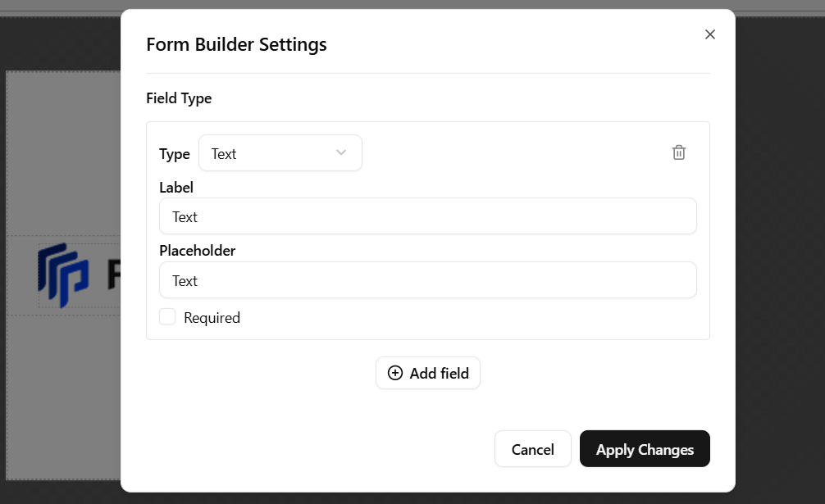Screen dimensions: 825x504
Task: Click the chevron arrow in Type selector
Action: [x=341, y=153]
